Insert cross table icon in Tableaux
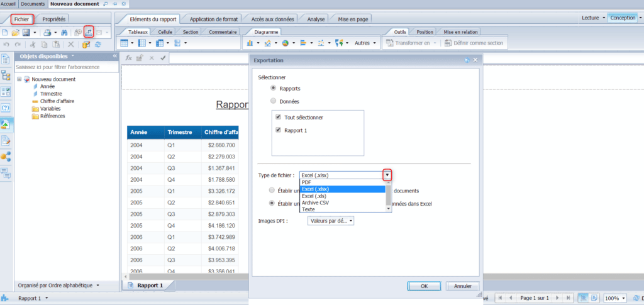 click(160, 43)
